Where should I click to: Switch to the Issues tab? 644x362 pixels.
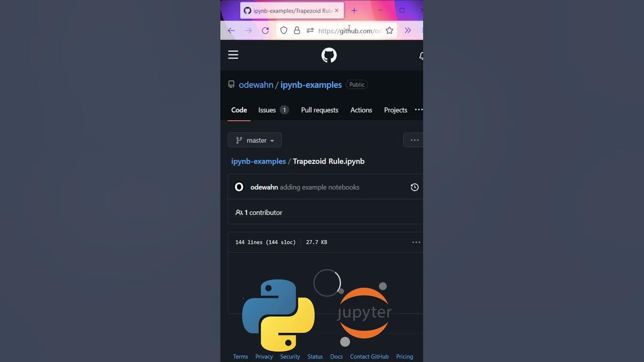(x=273, y=110)
